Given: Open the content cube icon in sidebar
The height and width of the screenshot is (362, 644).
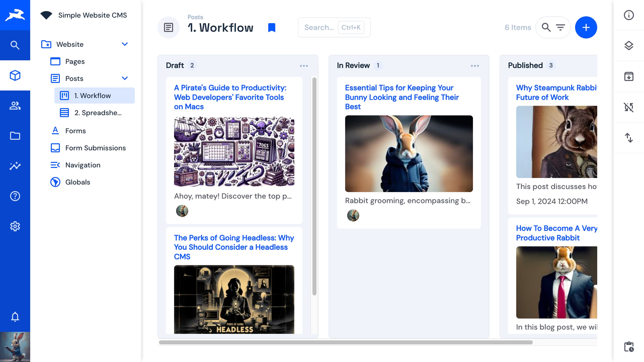Looking at the screenshot, I should click(15, 75).
